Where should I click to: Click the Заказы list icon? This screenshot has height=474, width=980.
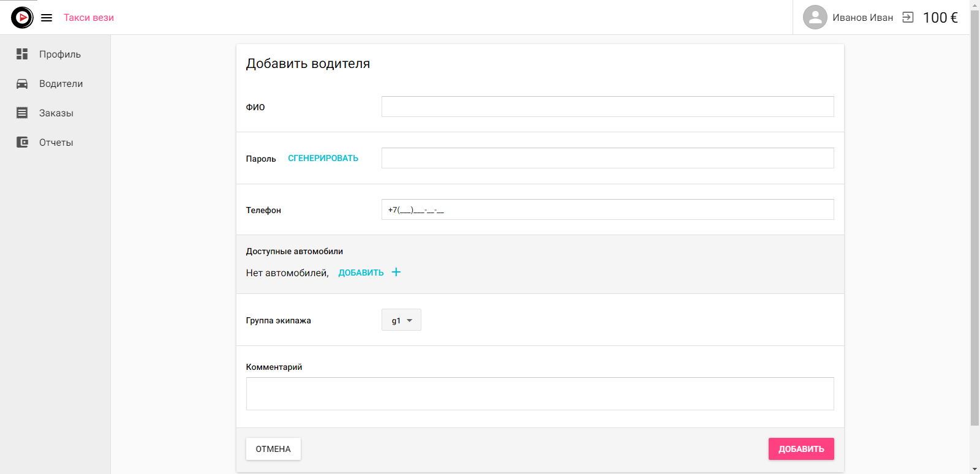(22, 113)
